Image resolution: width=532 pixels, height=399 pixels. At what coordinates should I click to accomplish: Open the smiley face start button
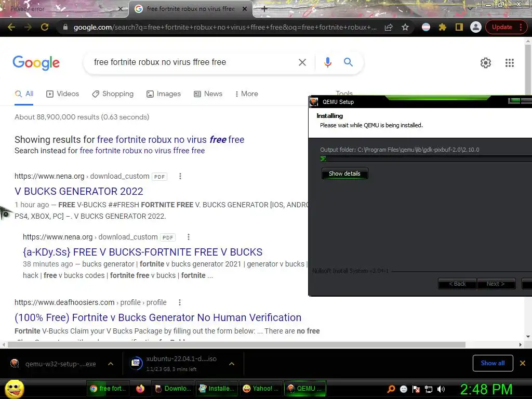[x=14, y=389]
